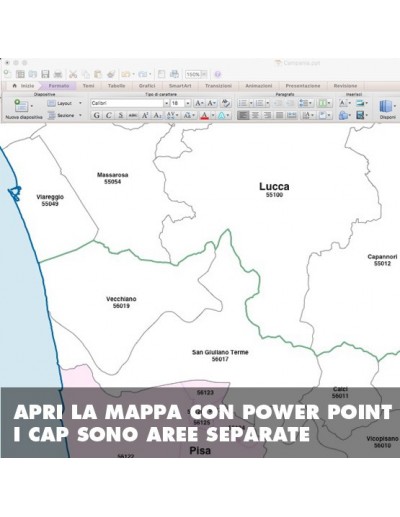
Task: Click the Insert Picture icon
Action: tap(360, 103)
